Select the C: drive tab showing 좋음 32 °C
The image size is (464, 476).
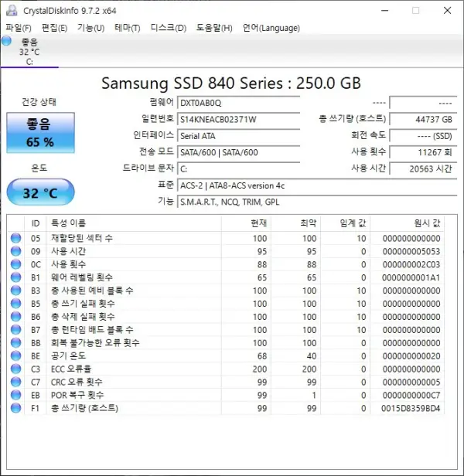point(29,52)
